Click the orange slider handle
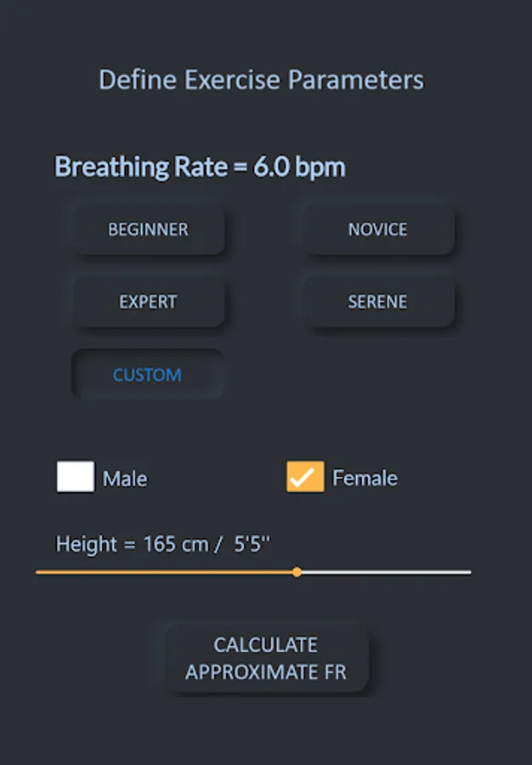Image resolution: width=532 pixels, height=765 pixels. [297, 572]
